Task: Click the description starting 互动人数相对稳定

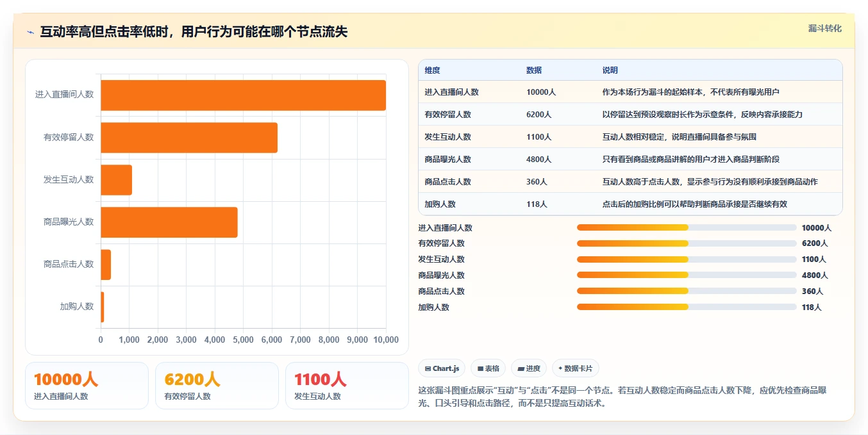Action: 680,137
